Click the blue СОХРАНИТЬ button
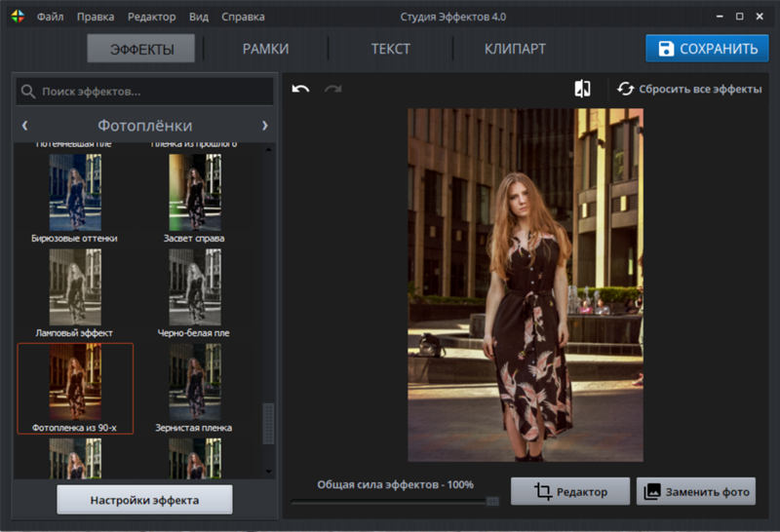Viewport: 780px width, 532px height. (707, 49)
